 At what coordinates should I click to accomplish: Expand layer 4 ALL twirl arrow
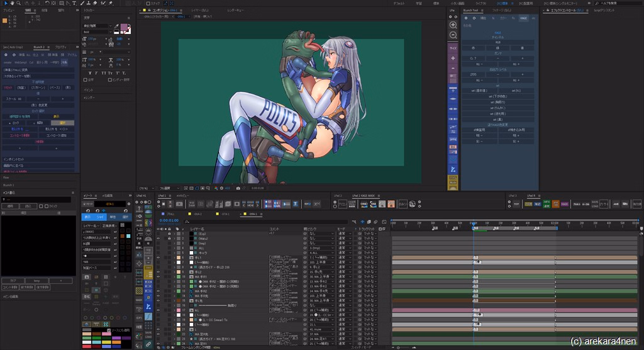click(174, 248)
